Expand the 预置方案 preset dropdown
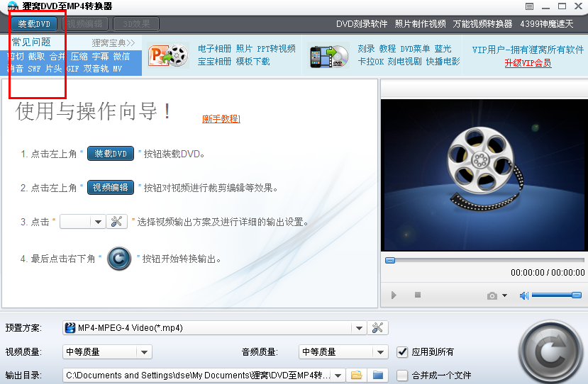The image size is (588, 384). tap(360, 327)
